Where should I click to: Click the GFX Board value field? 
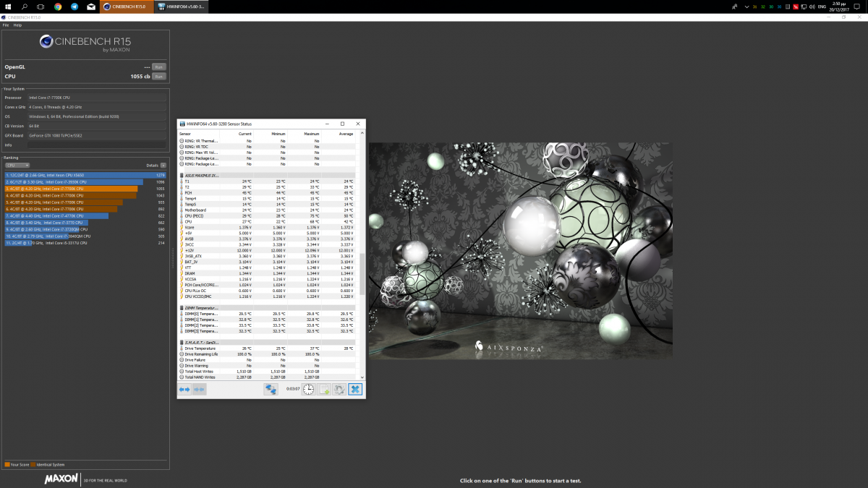point(97,135)
